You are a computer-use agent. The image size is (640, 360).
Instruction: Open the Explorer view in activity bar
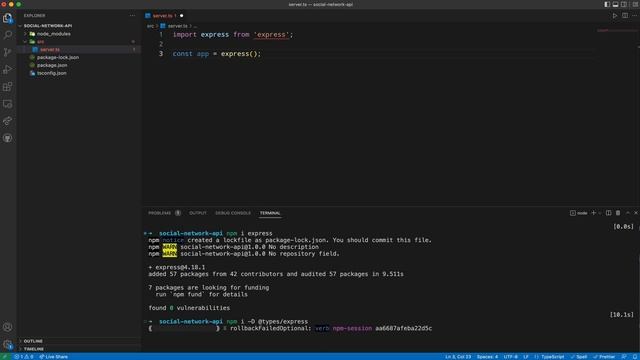tap(7, 18)
